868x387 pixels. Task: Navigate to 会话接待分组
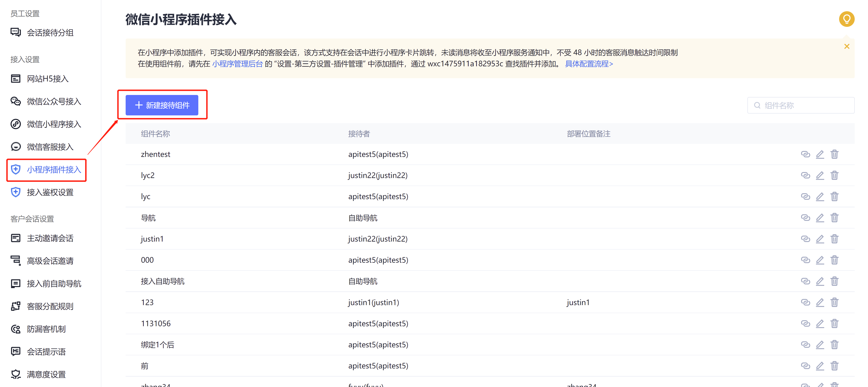pyautogui.click(x=50, y=33)
